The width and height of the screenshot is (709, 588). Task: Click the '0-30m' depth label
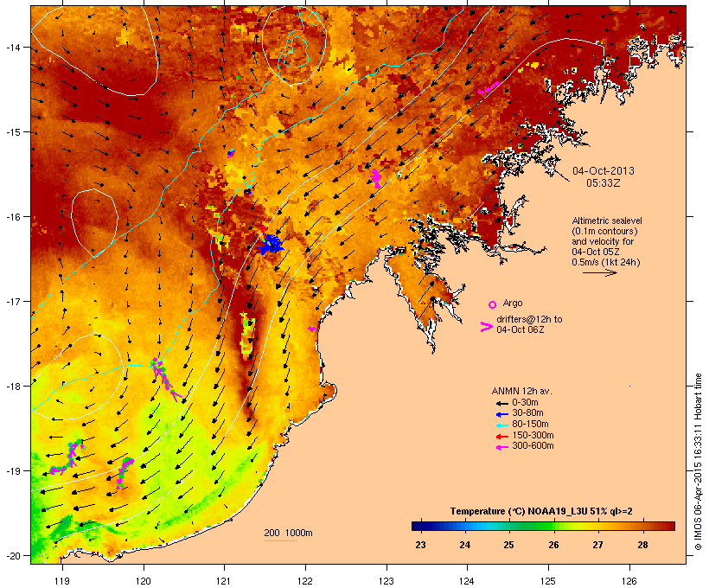pyautogui.click(x=525, y=403)
